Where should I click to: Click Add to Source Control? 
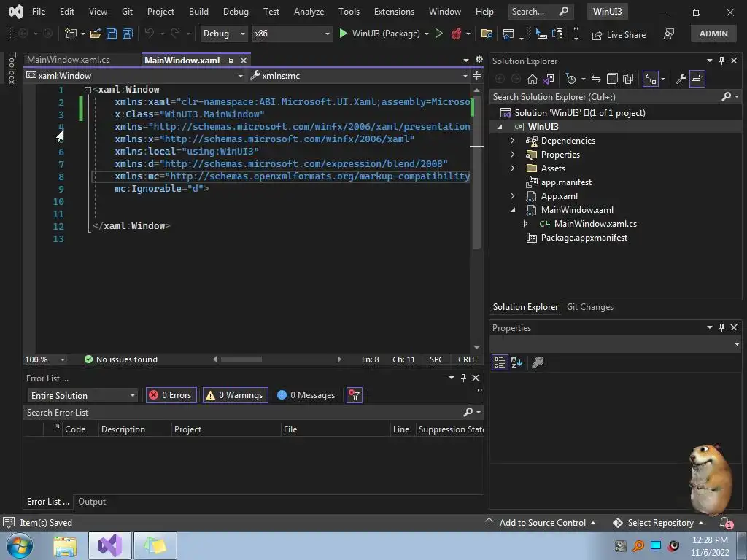(542, 523)
